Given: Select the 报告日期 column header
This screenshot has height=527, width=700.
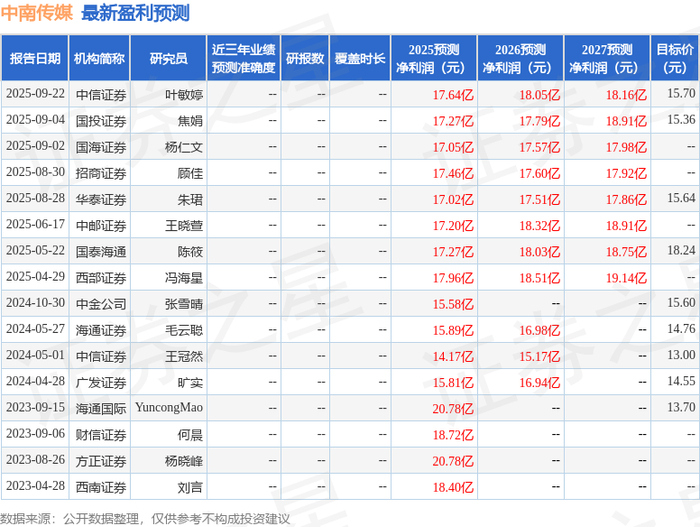Looking at the screenshot, I should (35, 59).
